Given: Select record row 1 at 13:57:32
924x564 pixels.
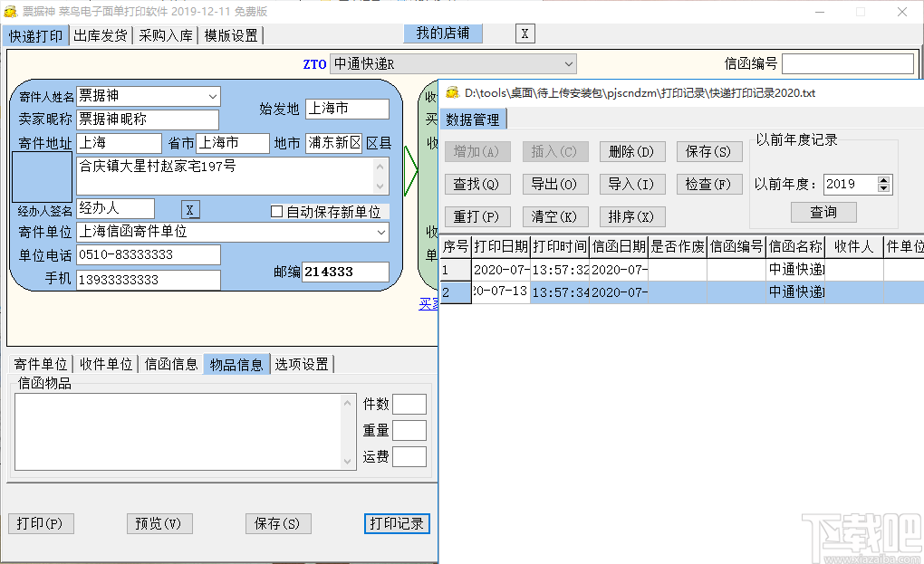Looking at the screenshot, I should 682,270.
